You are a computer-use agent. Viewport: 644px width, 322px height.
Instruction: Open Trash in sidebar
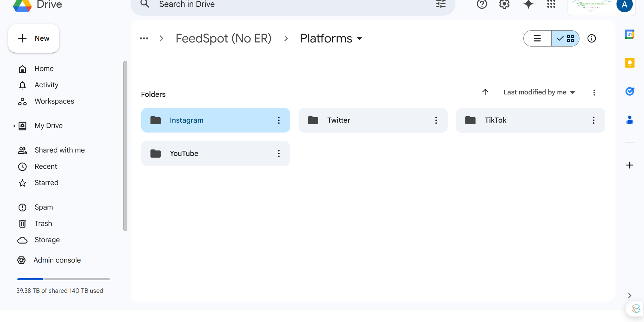(43, 223)
